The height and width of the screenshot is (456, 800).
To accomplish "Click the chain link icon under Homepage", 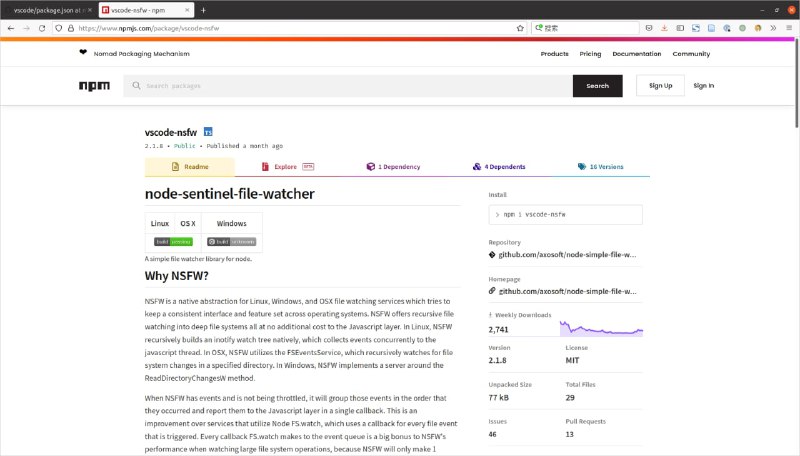I will click(x=492, y=291).
